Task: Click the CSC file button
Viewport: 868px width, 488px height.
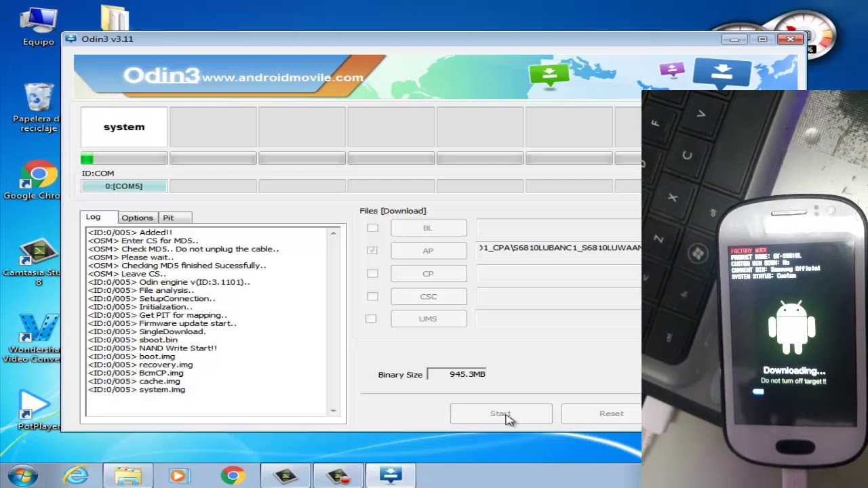Action: click(x=429, y=296)
